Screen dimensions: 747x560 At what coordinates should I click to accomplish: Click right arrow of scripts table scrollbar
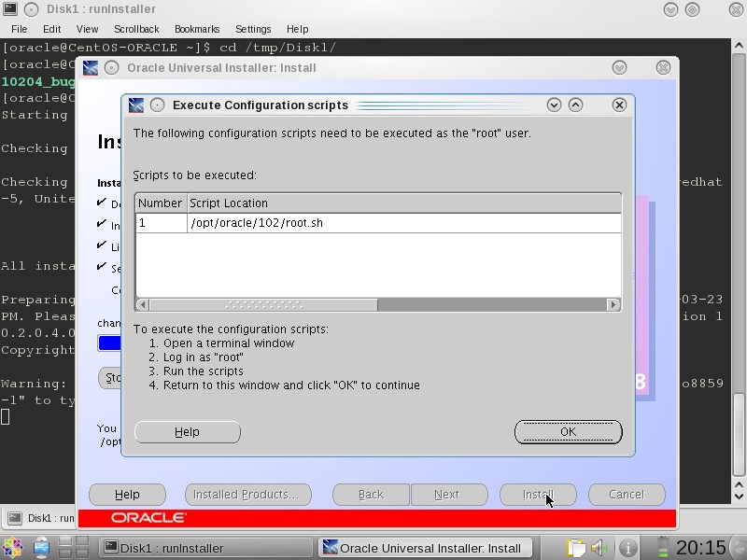(613, 305)
